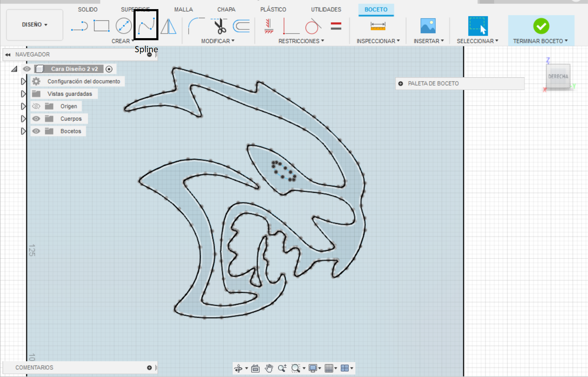This screenshot has height=377, width=588.
Task: Switch to the SUPERFICIE tab
Action: click(x=135, y=10)
